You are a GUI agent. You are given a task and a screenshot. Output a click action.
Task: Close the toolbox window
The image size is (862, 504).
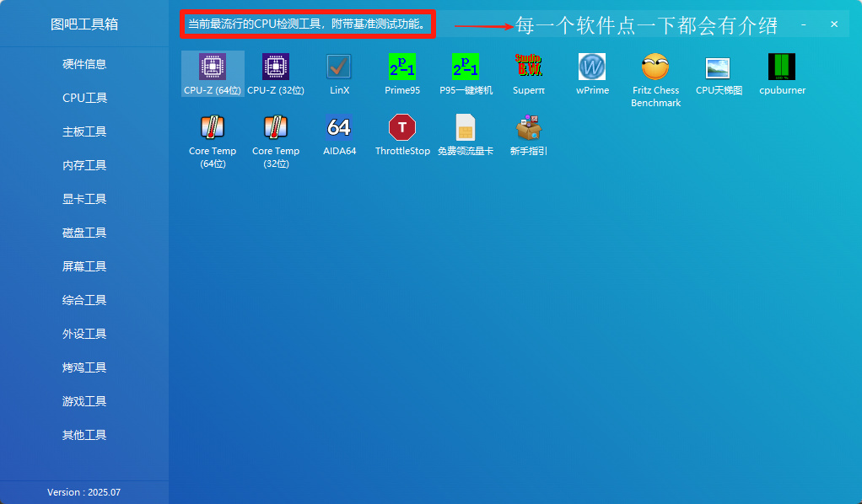pyautogui.click(x=834, y=24)
